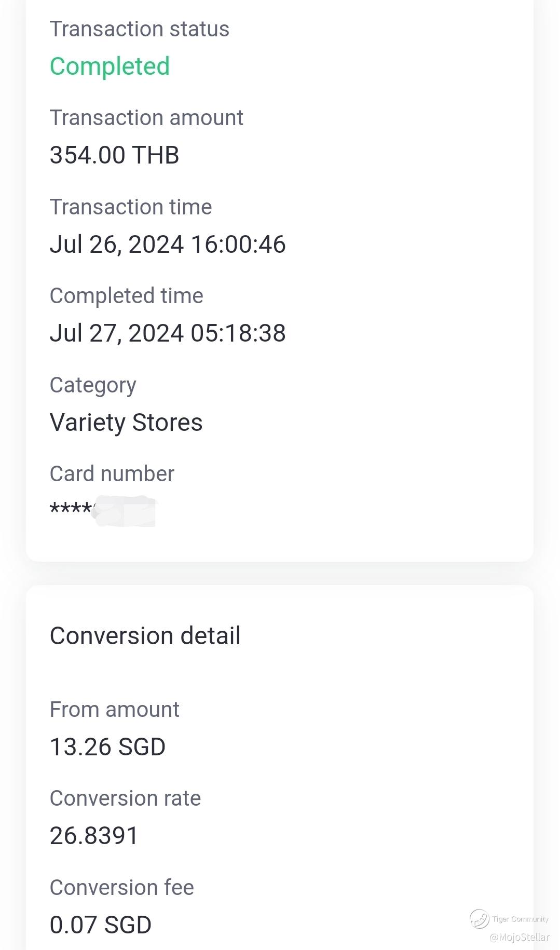Select the 13.26 SGD from amount

point(107,747)
